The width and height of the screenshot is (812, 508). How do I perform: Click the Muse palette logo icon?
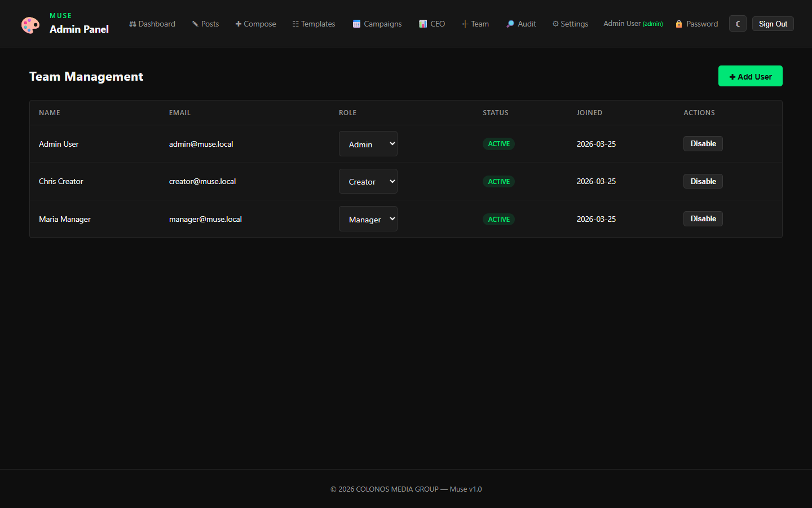pos(30,25)
